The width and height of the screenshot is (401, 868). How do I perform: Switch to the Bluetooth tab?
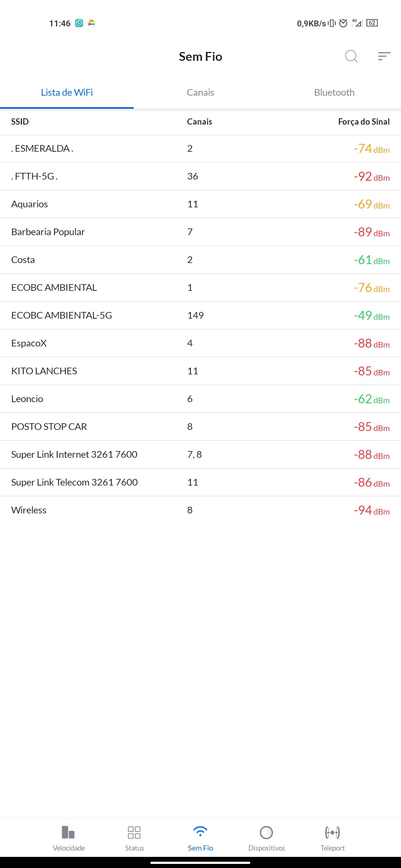(334, 92)
